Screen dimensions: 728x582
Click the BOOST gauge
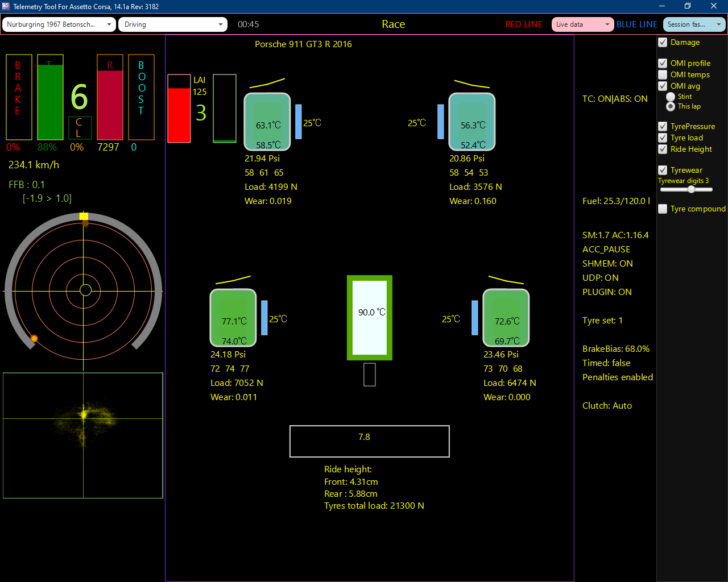point(141,97)
